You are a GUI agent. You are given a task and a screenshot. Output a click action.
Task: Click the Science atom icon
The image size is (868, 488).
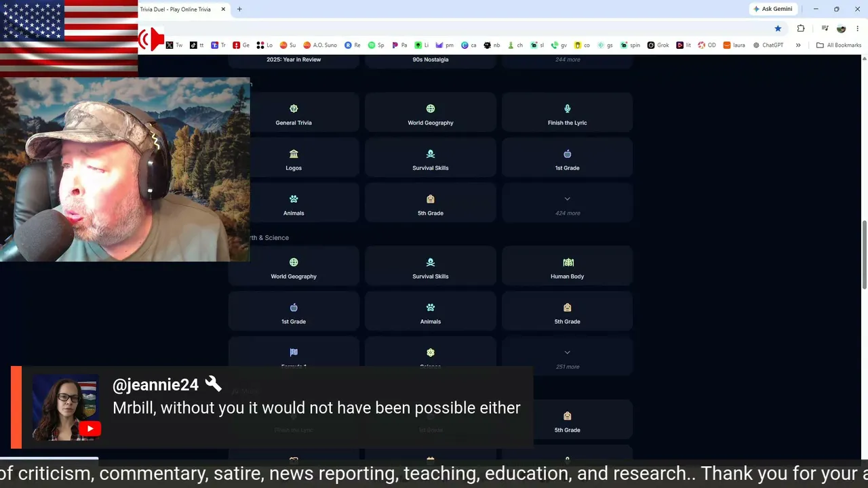pyautogui.click(x=431, y=352)
